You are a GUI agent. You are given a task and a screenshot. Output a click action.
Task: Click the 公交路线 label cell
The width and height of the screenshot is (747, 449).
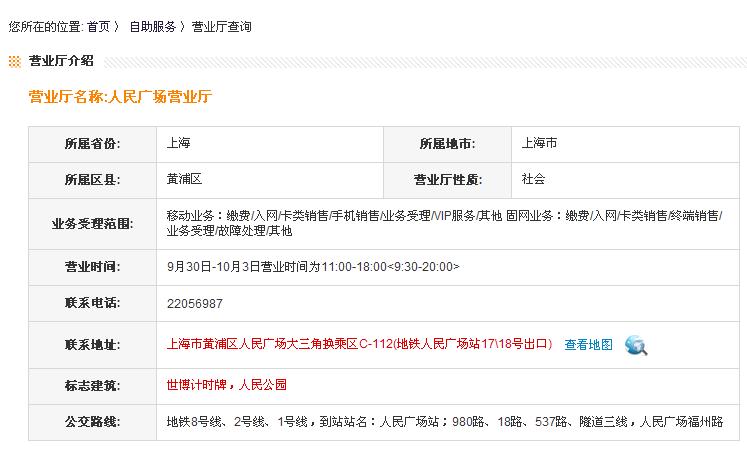[92, 422]
